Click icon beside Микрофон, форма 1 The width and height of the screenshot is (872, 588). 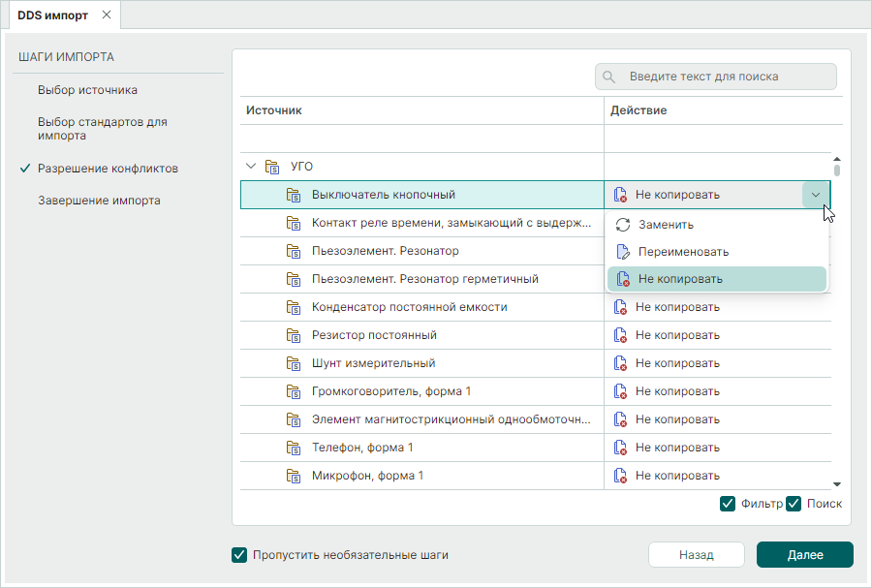pos(294,476)
